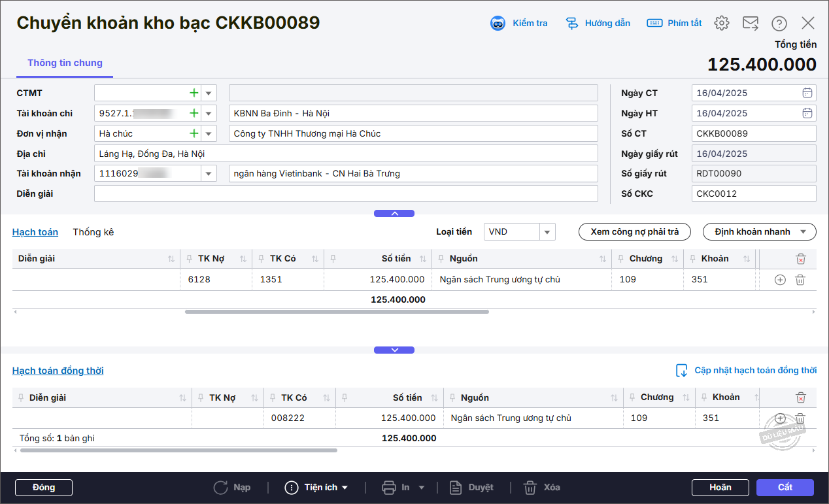Click the Kiểm tra robot icon

(498, 24)
